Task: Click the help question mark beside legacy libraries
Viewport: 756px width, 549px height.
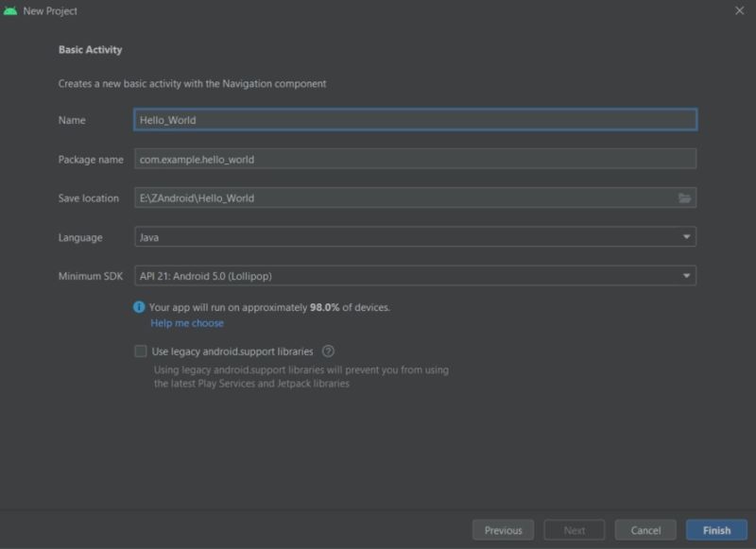Action: click(x=328, y=352)
